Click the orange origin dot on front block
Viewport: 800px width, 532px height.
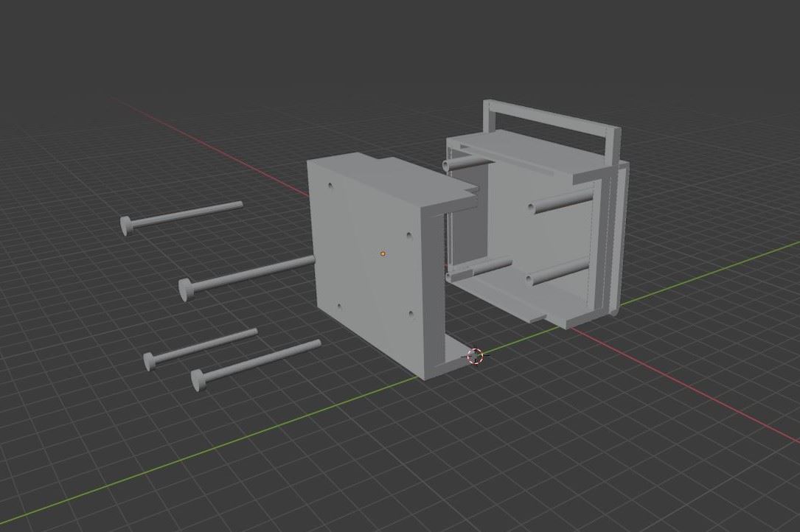383,254
